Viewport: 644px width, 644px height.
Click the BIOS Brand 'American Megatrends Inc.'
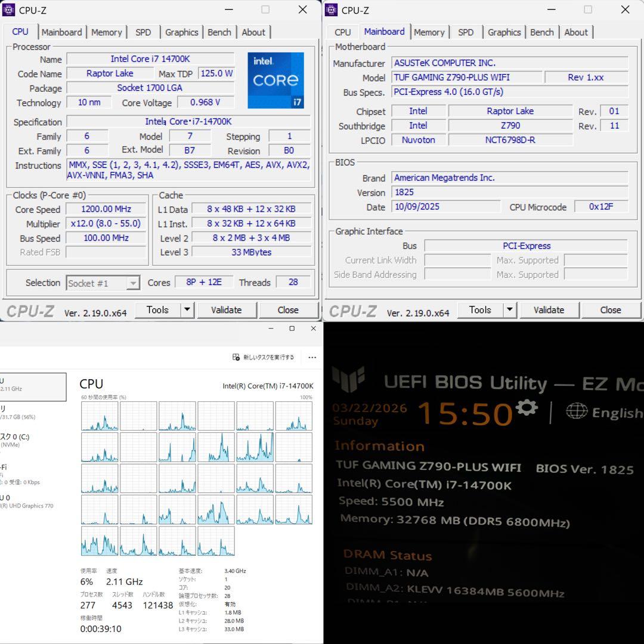[509, 178]
